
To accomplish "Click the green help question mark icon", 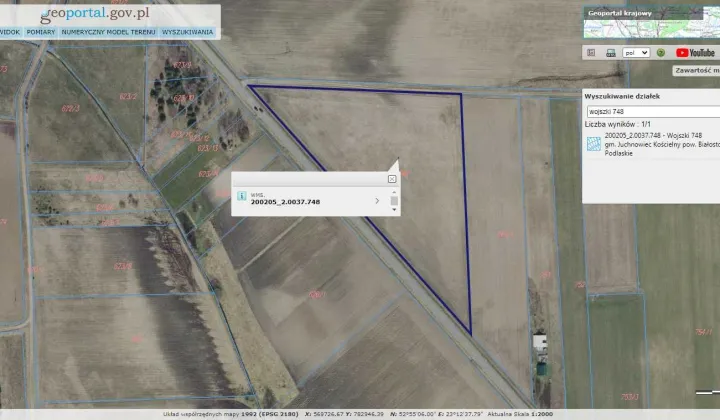I will tap(661, 53).
